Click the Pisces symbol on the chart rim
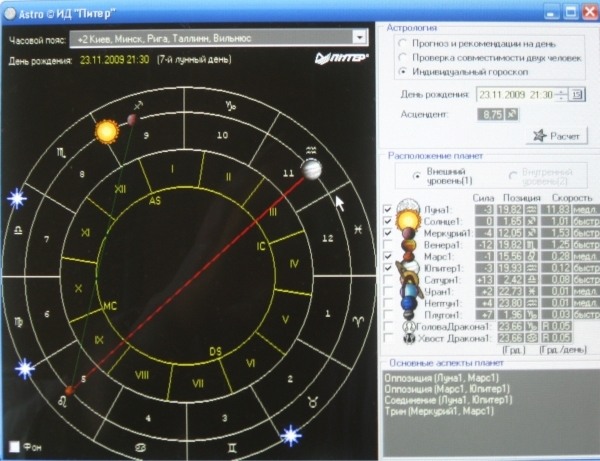Image resolution: width=600 pixels, height=461 pixels. pyautogui.click(x=357, y=230)
